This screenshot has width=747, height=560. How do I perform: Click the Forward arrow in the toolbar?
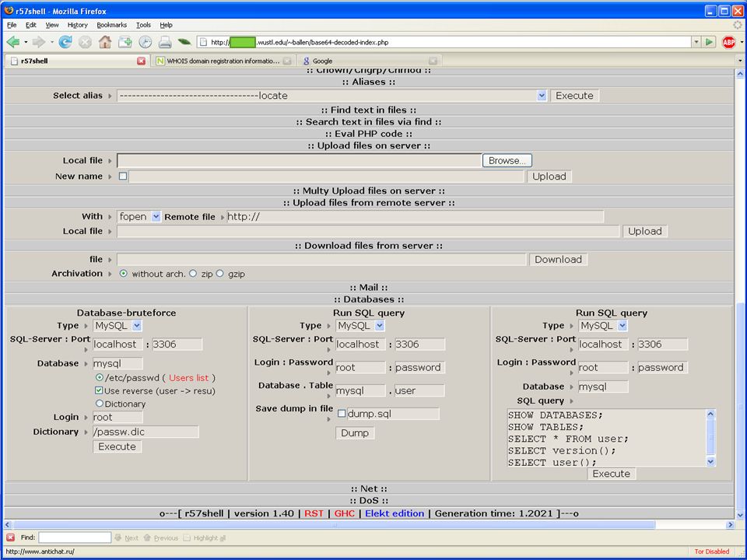(39, 42)
